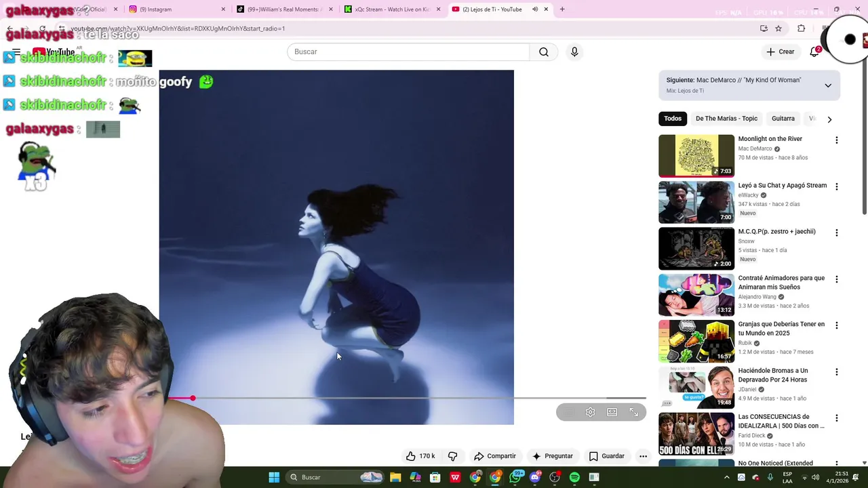Switch to William's Real Moments TikTok tab
Viewport: 868px width, 488px height.
[285, 9]
